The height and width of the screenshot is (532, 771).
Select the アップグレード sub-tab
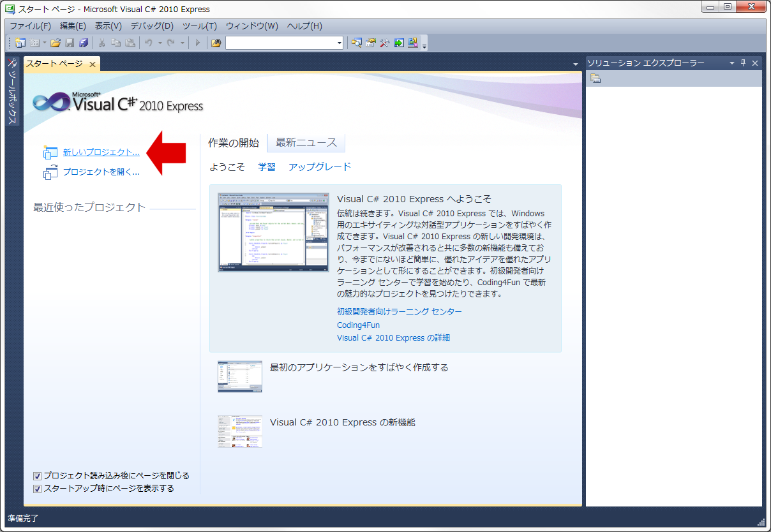coord(320,167)
